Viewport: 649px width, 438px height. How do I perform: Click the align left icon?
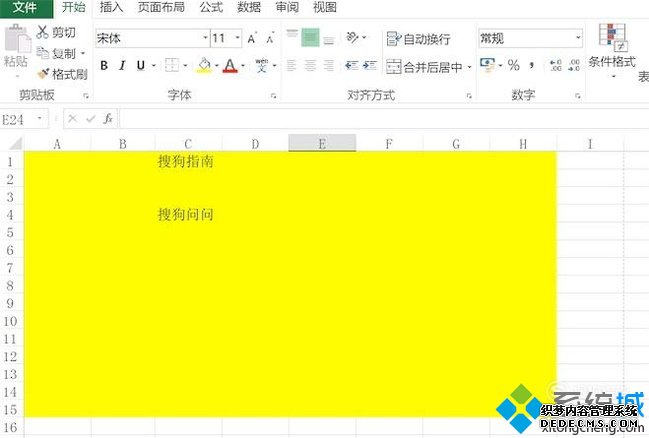pos(291,65)
